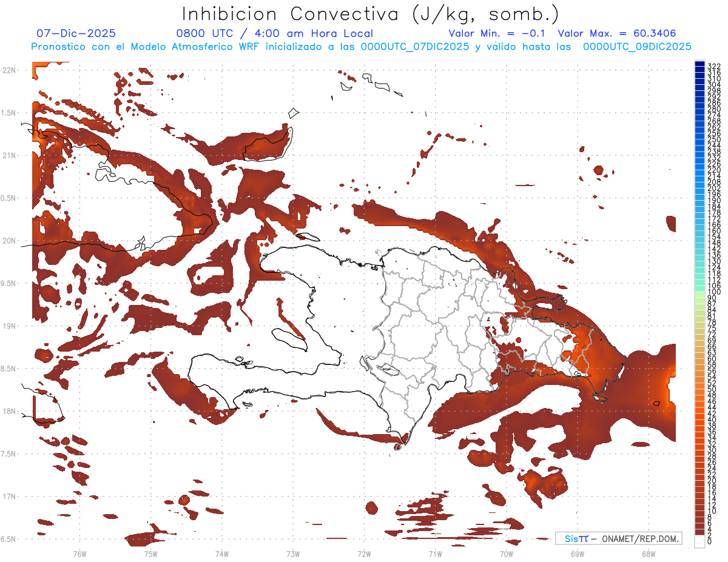The height and width of the screenshot is (562, 728).
Task: Click longitude label "75W"
Action: (151, 554)
